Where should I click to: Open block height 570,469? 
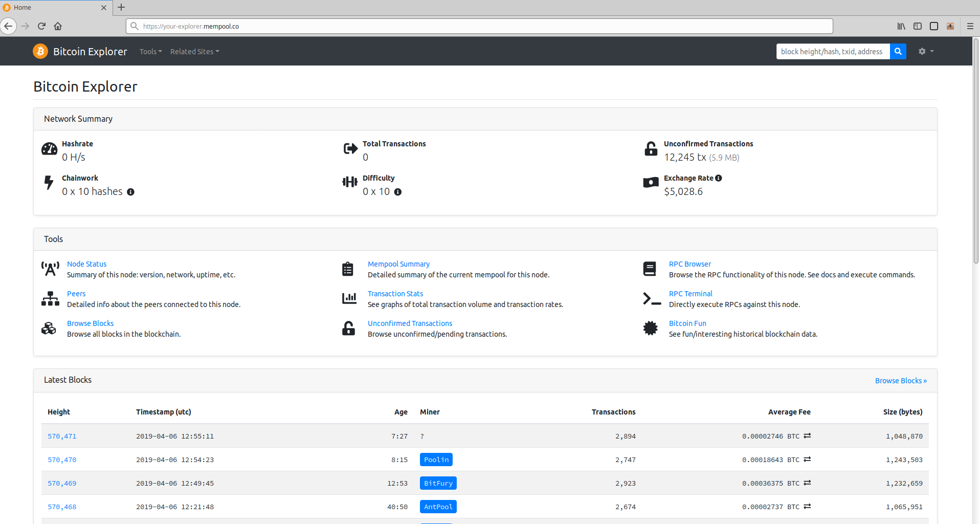62,484
